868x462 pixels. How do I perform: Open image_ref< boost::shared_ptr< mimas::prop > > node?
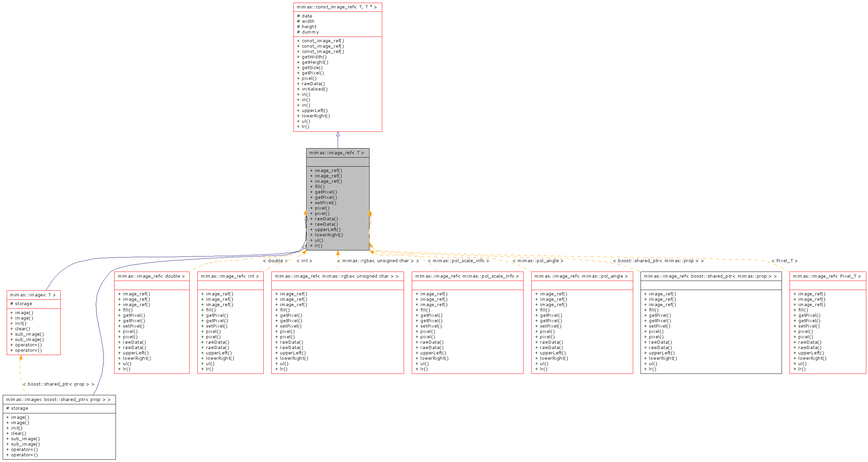pos(710,276)
